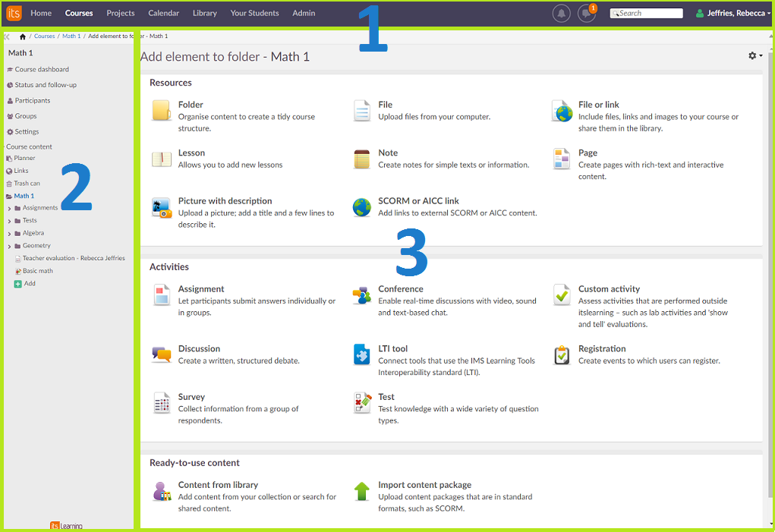Expand the Assignments folder in tree
This screenshot has height=532, width=775.
pos(9,209)
